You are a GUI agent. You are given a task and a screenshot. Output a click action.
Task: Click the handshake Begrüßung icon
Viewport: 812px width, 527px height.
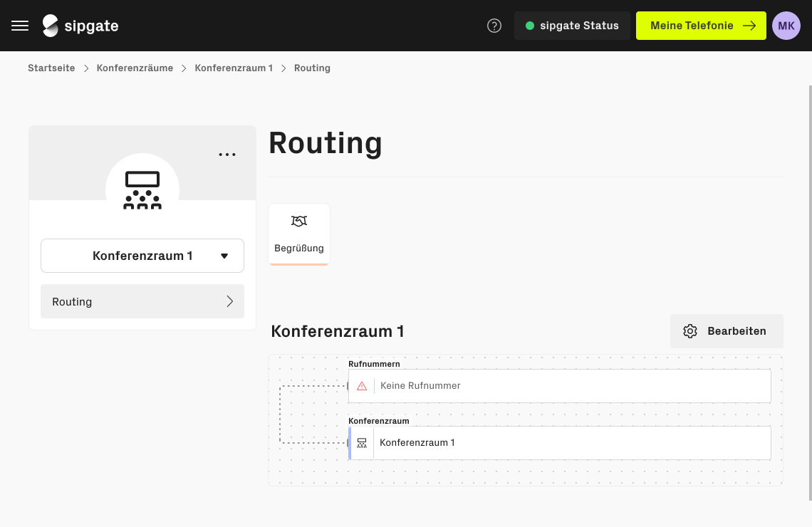pyautogui.click(x=299, y=221)
